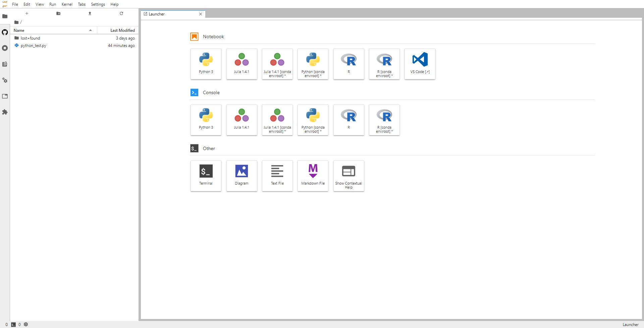Open the Settings menu

click(x=98, y=4)
